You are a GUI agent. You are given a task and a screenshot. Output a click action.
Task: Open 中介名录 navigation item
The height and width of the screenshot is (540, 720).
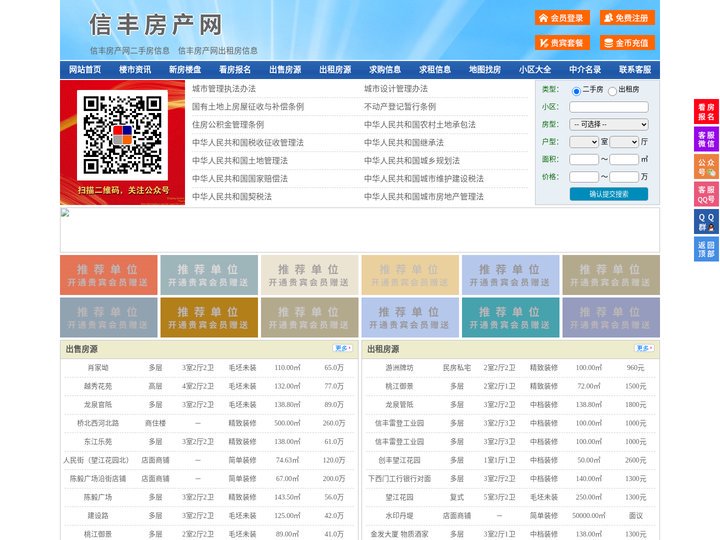click(585, 70)
